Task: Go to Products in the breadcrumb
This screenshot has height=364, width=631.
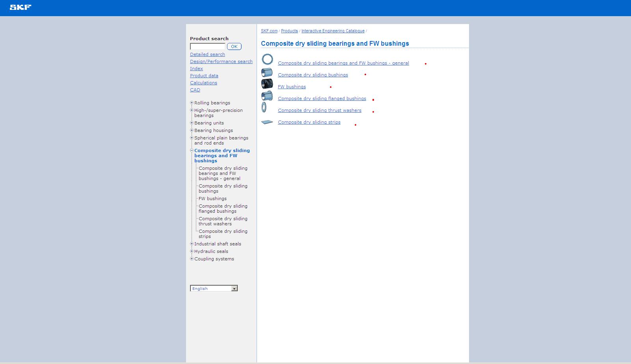Action: (x=289, y=31)
